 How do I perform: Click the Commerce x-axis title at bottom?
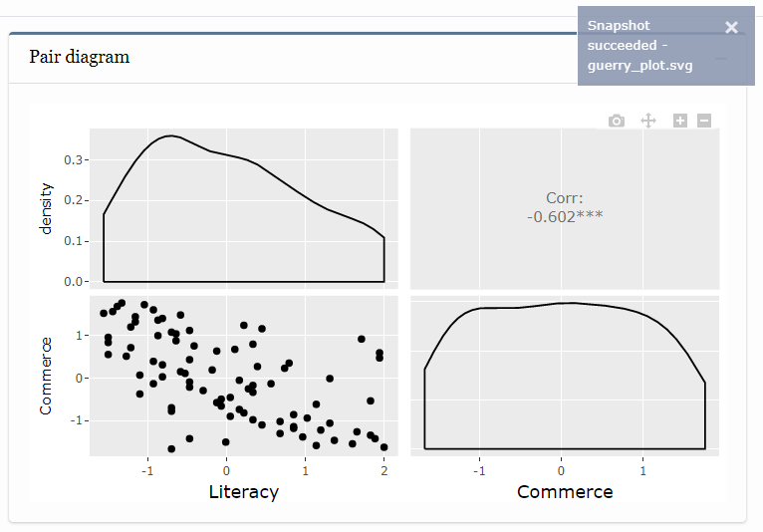pos(565,491)
